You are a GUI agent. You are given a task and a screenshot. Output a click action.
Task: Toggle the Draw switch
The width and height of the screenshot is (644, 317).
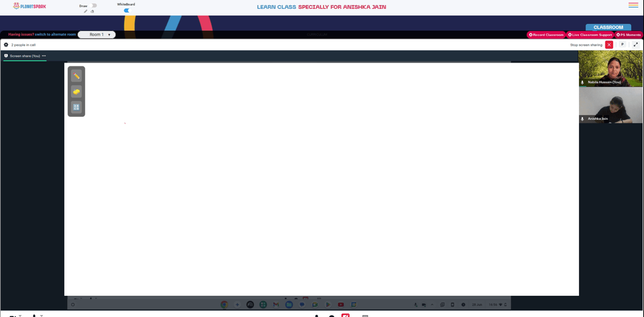93,6
